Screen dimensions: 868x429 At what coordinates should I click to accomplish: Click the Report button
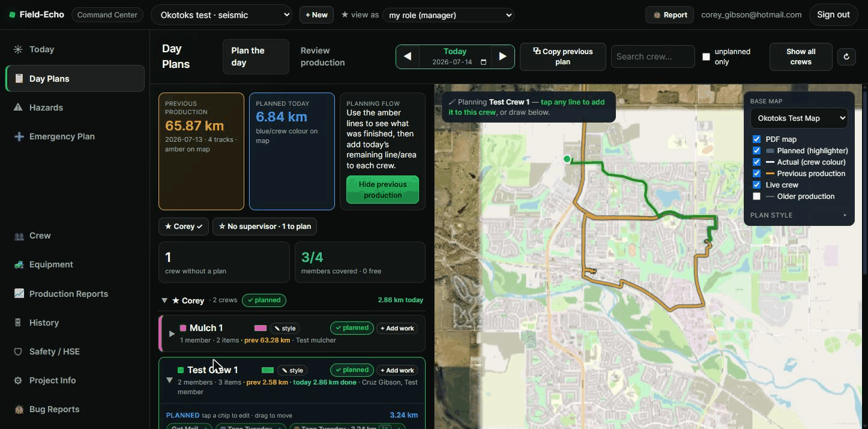point(670,15)
